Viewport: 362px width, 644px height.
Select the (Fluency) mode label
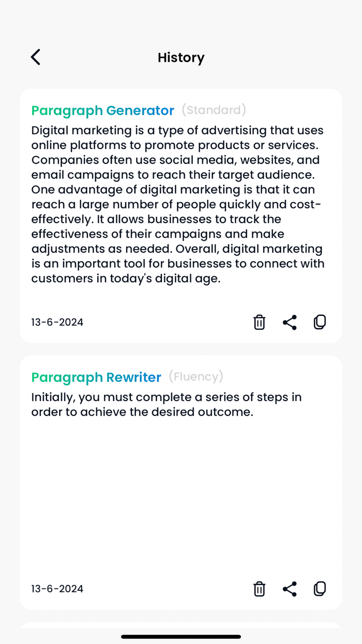[195, 377]
